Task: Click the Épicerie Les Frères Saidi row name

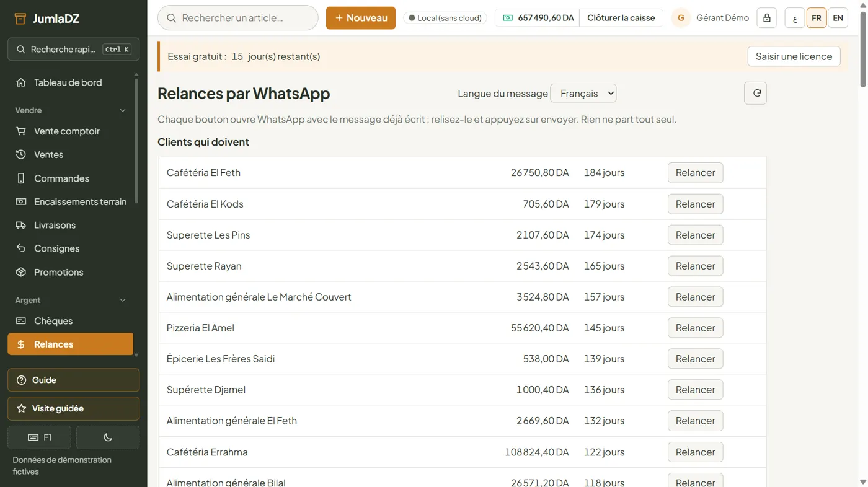Action: click(221, 359)
